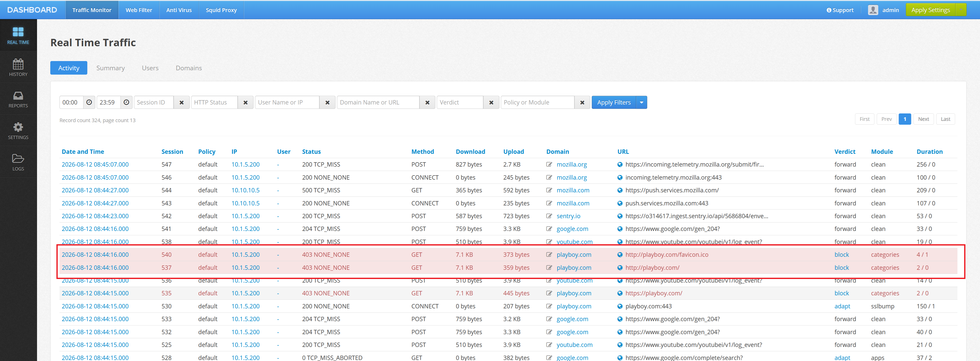
Task: Open IP 10.10.10.5 in session 544
Action: (245, 190)
